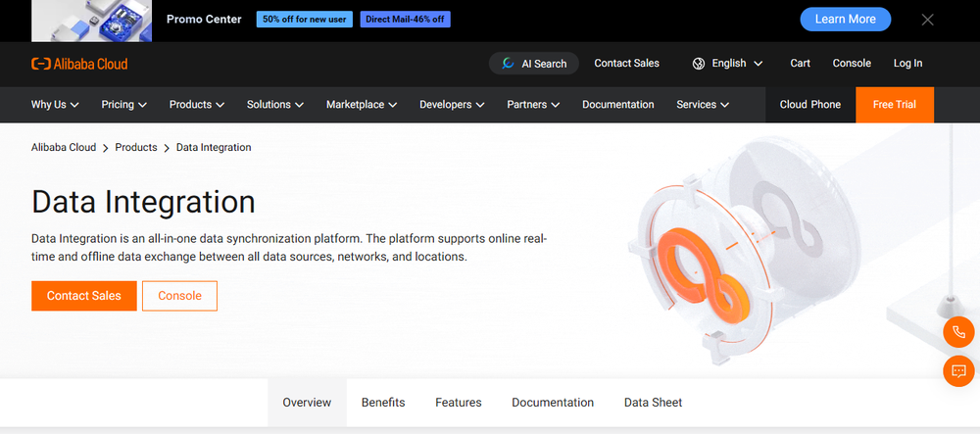This screenshot has height=434, width=980.
Task: Click the Data Integration page heading
Action: (143, 203)
